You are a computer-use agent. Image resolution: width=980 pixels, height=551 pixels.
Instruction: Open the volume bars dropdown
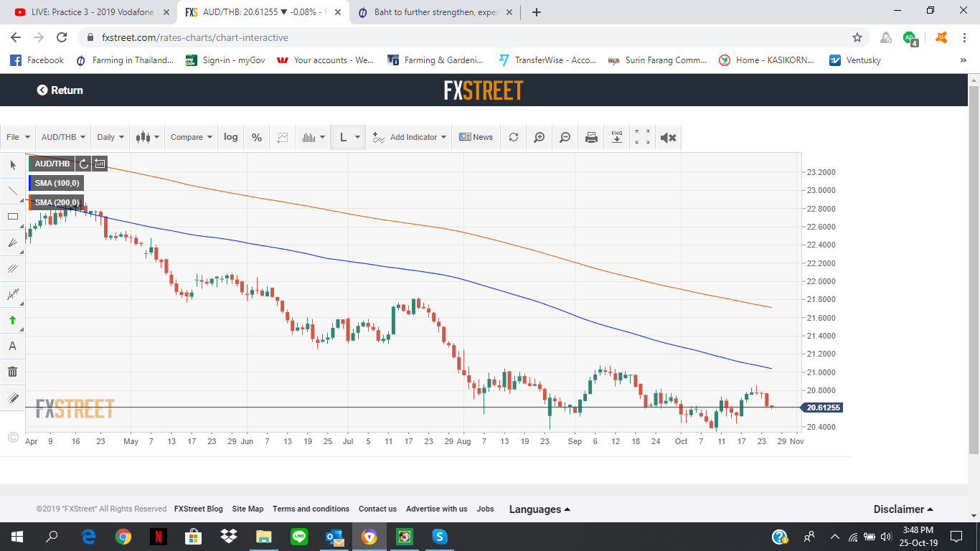(314, 137)
